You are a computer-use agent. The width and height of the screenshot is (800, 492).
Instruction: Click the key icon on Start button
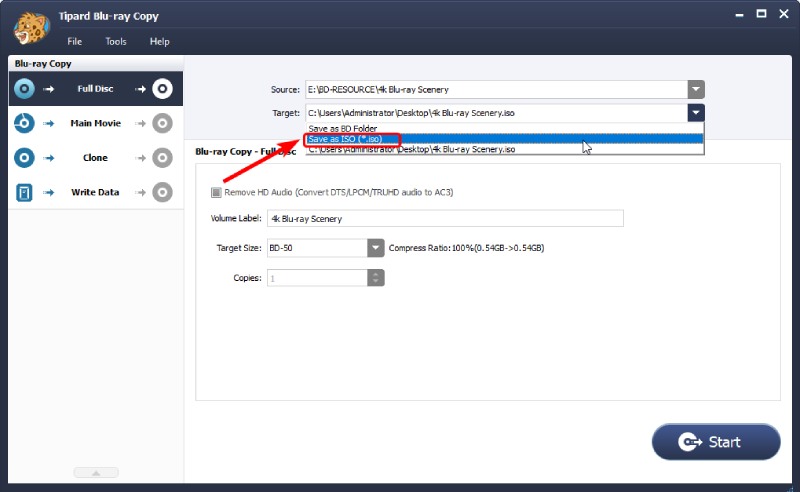click(690, 442)
